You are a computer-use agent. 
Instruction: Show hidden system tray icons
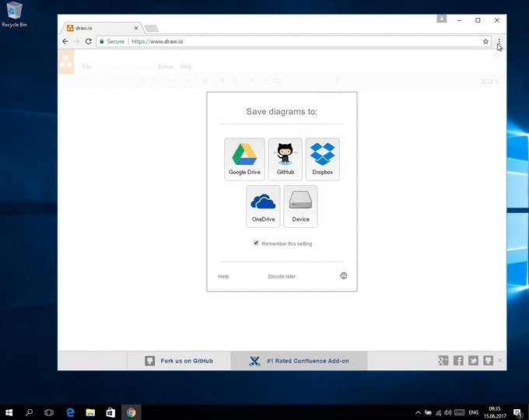tap(418, 412)
